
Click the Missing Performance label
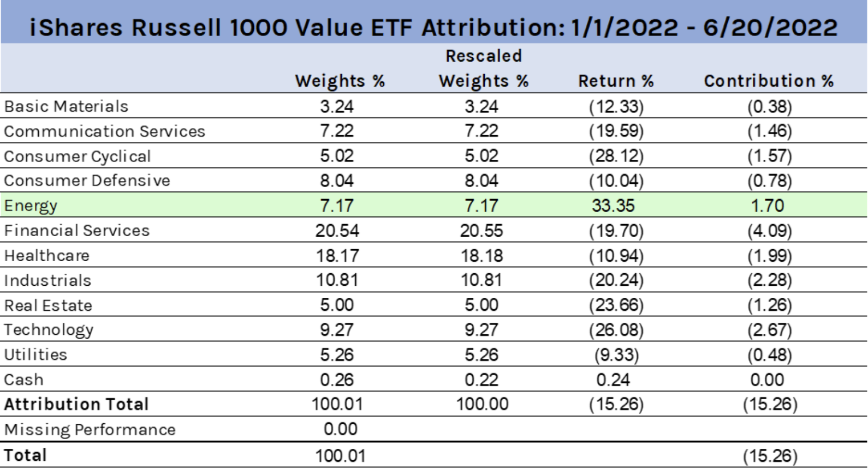(90, 430)
